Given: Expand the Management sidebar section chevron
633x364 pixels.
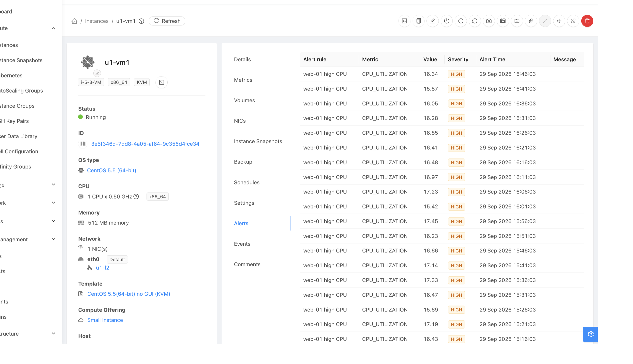Looking at the screenshot, I should (53, 239).
